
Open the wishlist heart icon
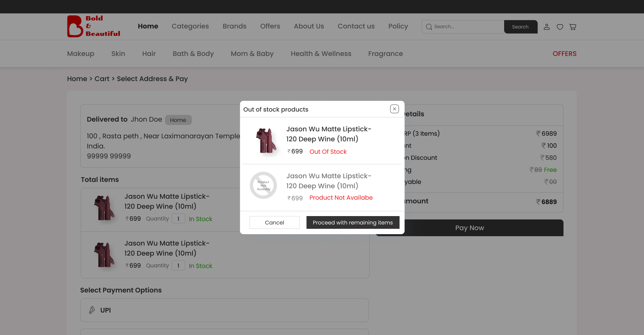(560, 27)
